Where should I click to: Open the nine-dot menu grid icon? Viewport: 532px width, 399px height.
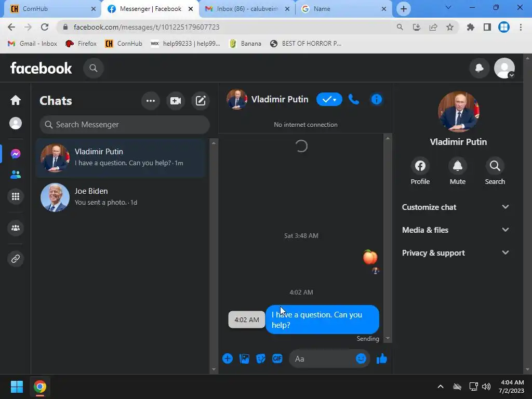pyautogui.click(x=16, y=196)
